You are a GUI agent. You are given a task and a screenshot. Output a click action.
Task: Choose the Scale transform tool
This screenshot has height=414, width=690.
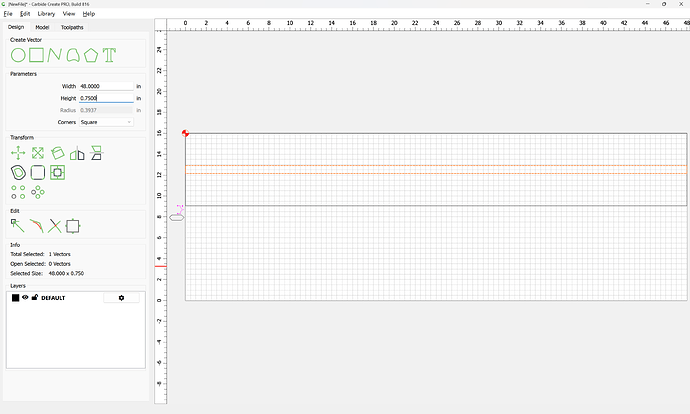click(38, 153)
